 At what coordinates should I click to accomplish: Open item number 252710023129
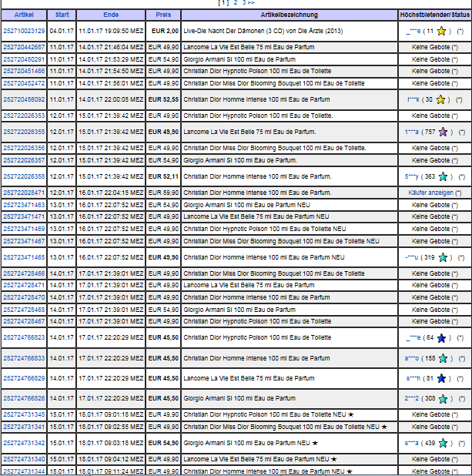24,31
